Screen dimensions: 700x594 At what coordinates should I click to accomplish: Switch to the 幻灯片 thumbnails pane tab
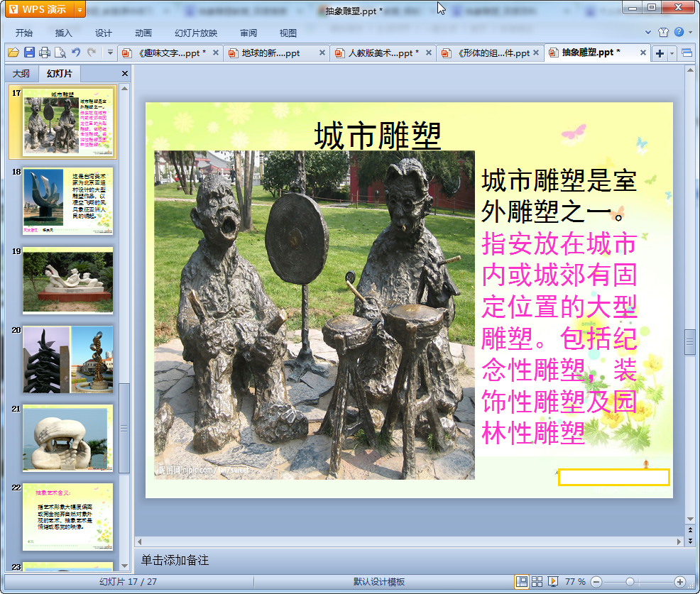pyautogui.click(x=59, y=73)
